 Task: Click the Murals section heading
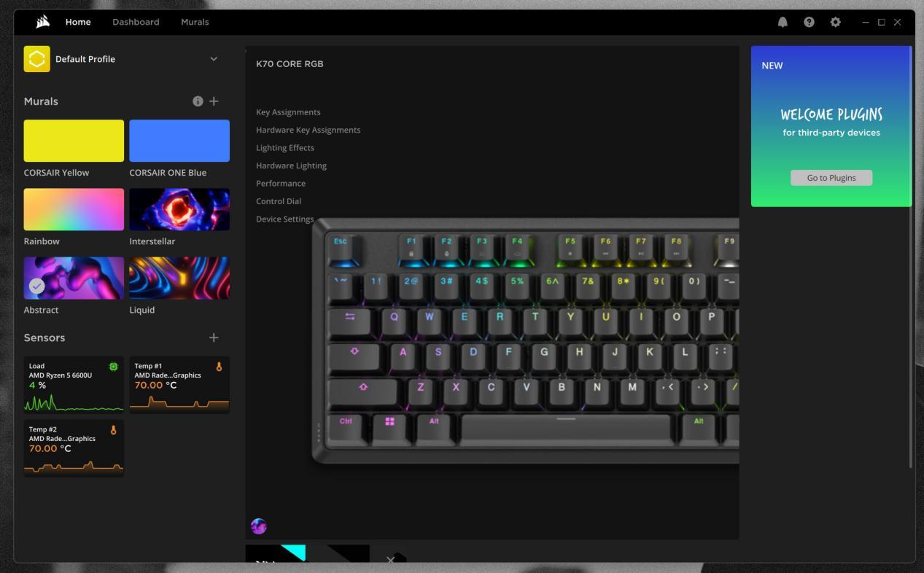[41, 101]
